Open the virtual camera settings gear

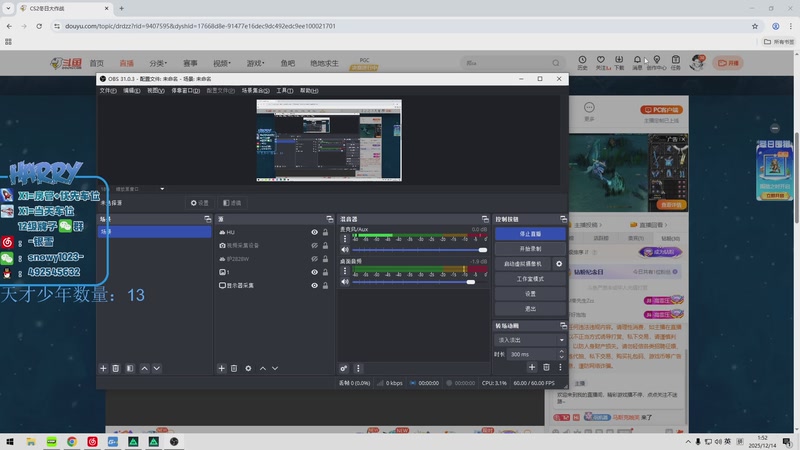point(559,264)
